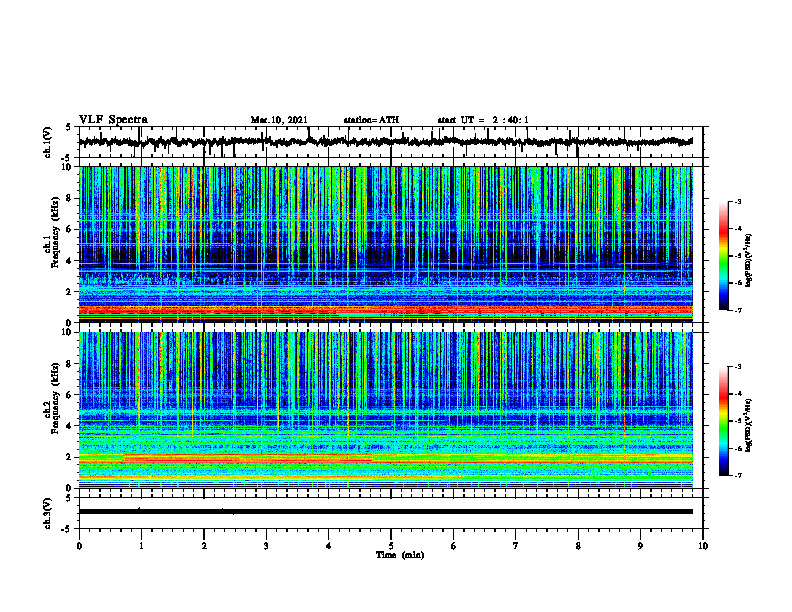Click the ch.2 spectrogram color bar
The width and height of the screenshot is (792, 612).
point(723,421)
